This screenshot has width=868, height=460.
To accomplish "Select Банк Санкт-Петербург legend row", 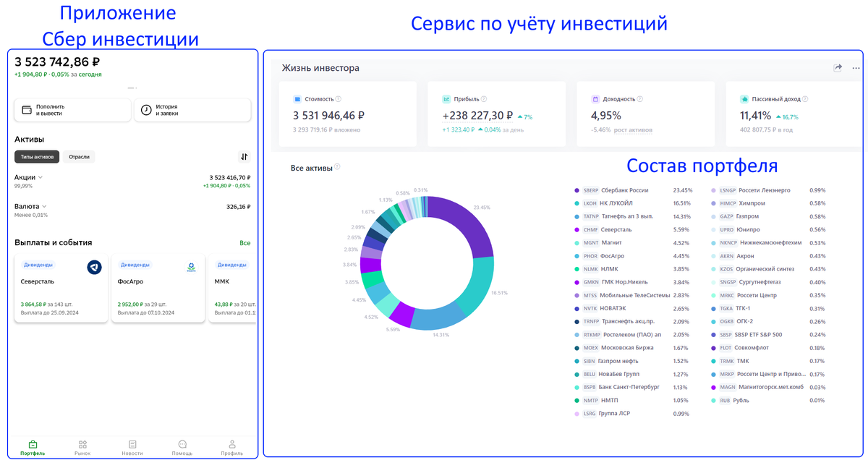I will tap(632, 387).
